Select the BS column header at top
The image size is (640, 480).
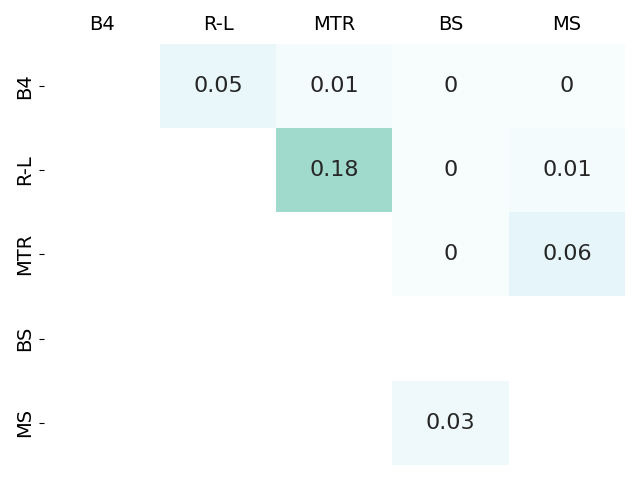450,24
